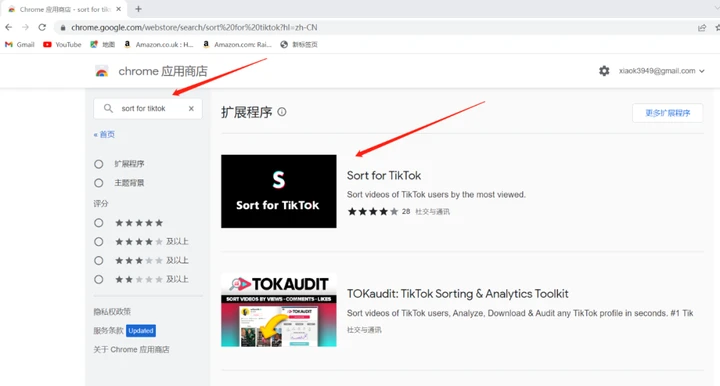Viewport: 720px width, 386px height.
Task: Click the sort for tiktok search field
Action: point(148,108)
